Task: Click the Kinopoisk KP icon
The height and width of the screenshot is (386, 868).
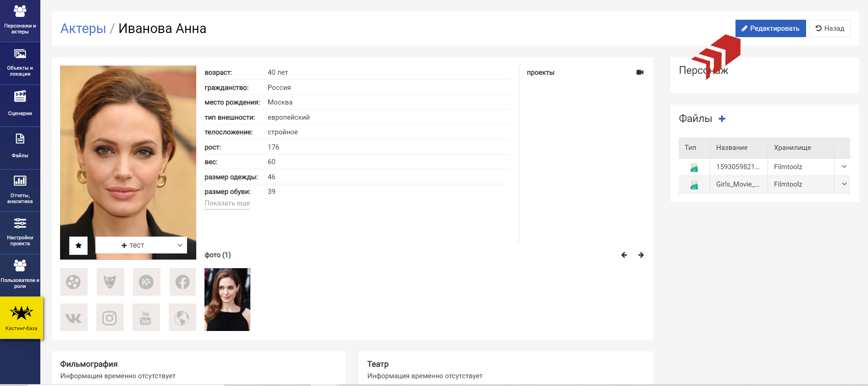Action: point(146,282)
